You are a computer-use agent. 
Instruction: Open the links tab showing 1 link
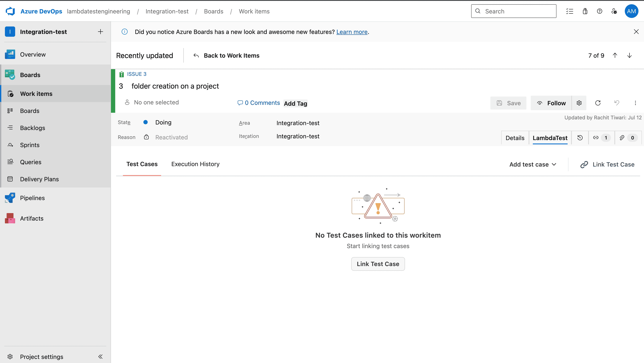click(x=601, y=138)
